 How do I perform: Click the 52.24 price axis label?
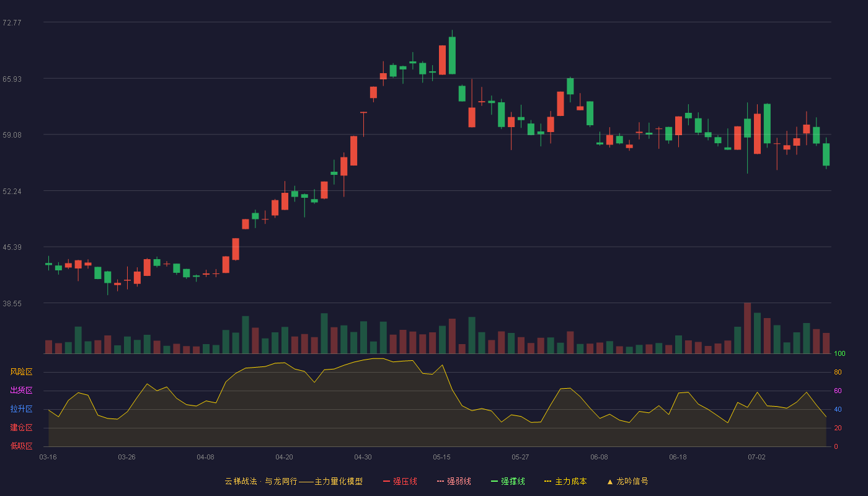click(12, 191)
